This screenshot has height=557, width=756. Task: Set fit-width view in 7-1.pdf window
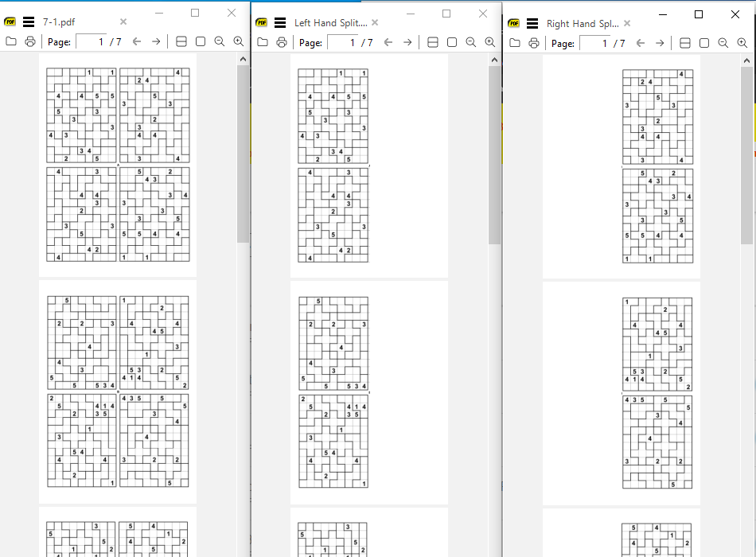(181, 41)
